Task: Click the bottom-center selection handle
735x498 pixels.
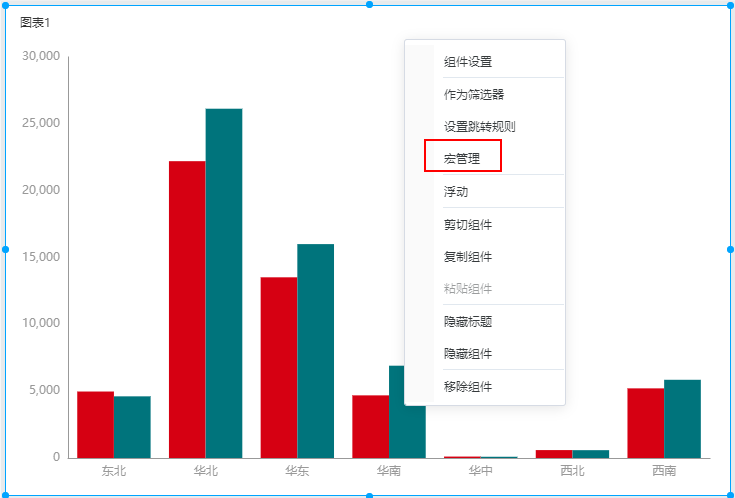Action: (369, 495)
